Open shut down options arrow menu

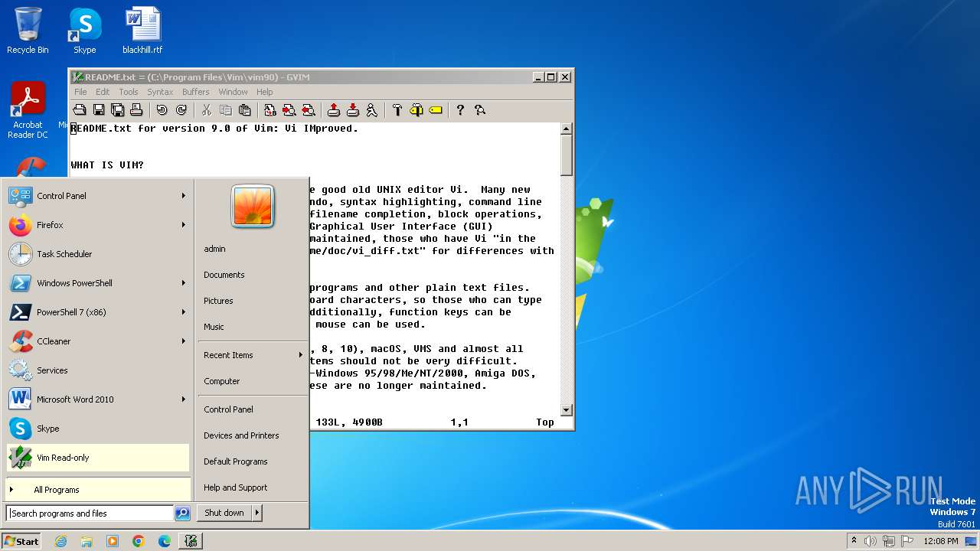click(x=256, y=513)
